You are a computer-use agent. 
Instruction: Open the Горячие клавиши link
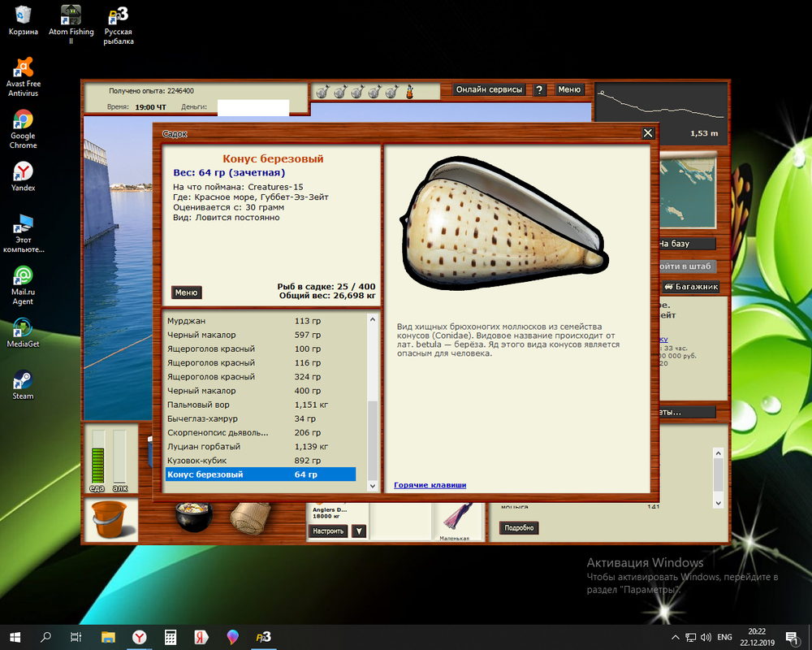(430, 485)
